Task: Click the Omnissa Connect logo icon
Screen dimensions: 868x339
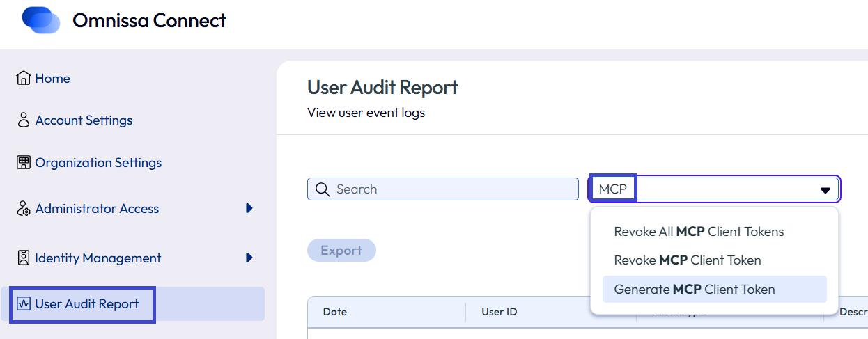Action: click(41, 19)
